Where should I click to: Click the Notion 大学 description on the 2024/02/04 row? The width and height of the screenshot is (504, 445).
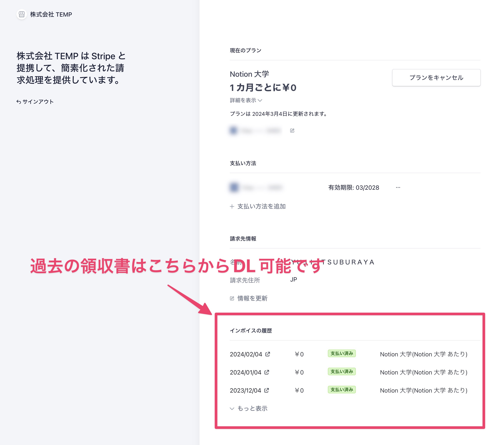click(x=424, y=354)
